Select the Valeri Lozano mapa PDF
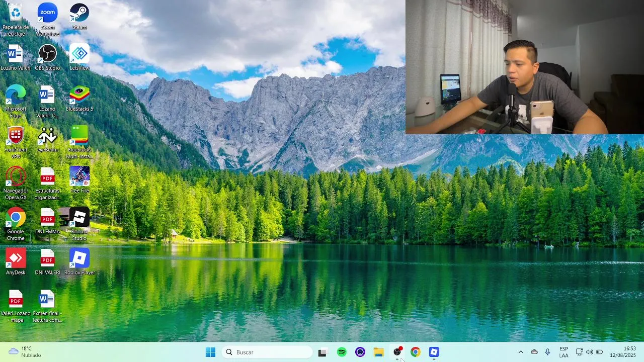The image size is (644, 362). [16, 306]
